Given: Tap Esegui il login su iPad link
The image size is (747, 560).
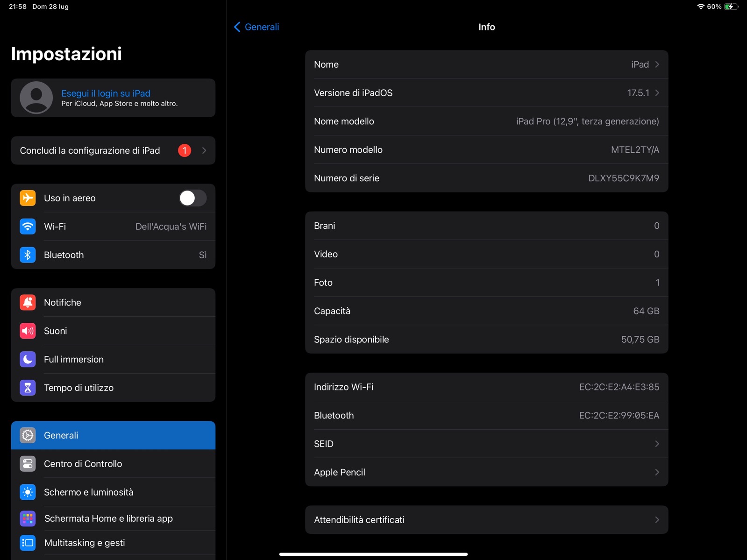Looking at the screenshot, I should pyautogui.click(x=106, y=93).
